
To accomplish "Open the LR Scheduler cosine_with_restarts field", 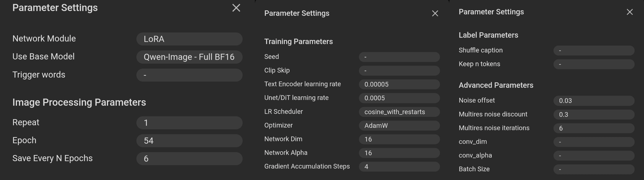I will tap(399, 112).
